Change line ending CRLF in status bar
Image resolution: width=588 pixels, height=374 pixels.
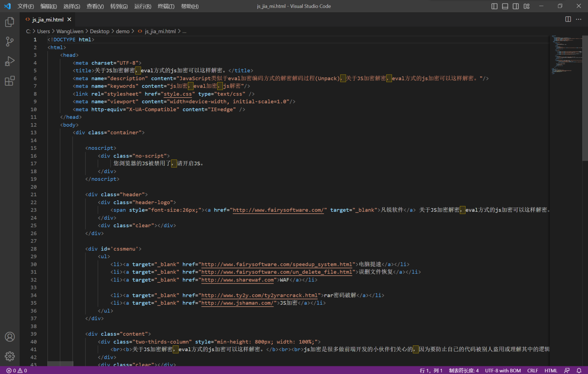coord(532,370)
